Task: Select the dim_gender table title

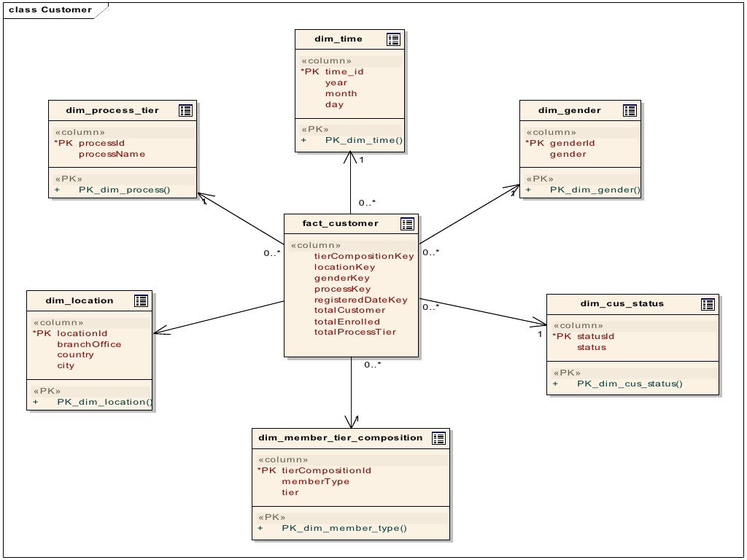Action: point(569,111)
